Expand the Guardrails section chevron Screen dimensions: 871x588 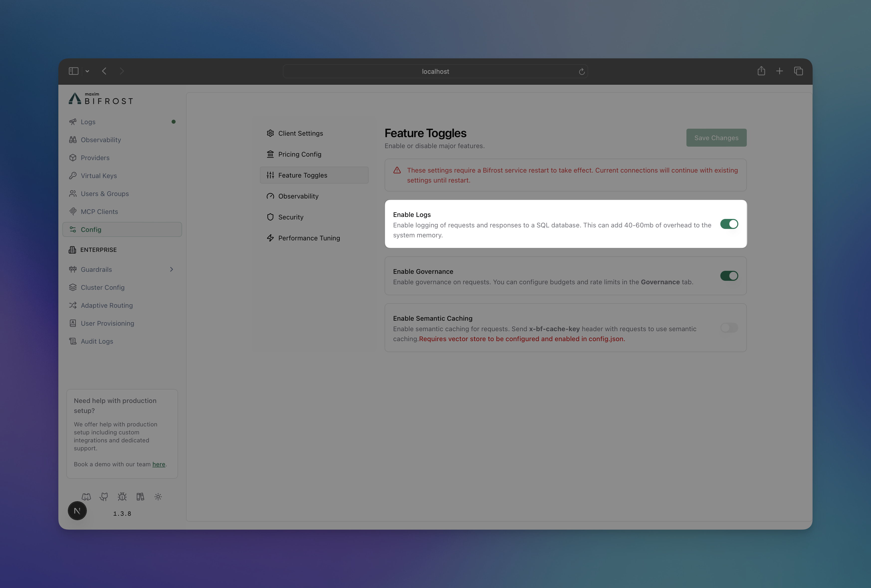point(172,269)
